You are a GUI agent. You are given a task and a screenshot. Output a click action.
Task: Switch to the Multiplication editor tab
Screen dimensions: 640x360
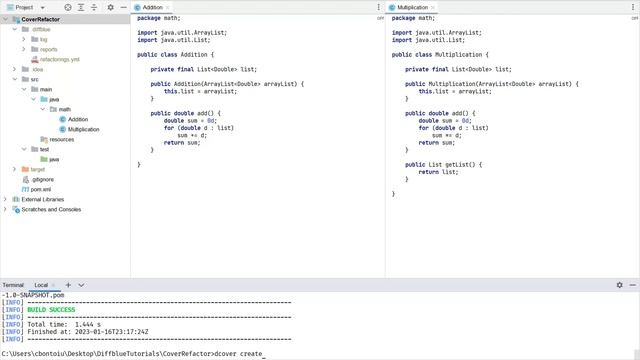(412, 7)
